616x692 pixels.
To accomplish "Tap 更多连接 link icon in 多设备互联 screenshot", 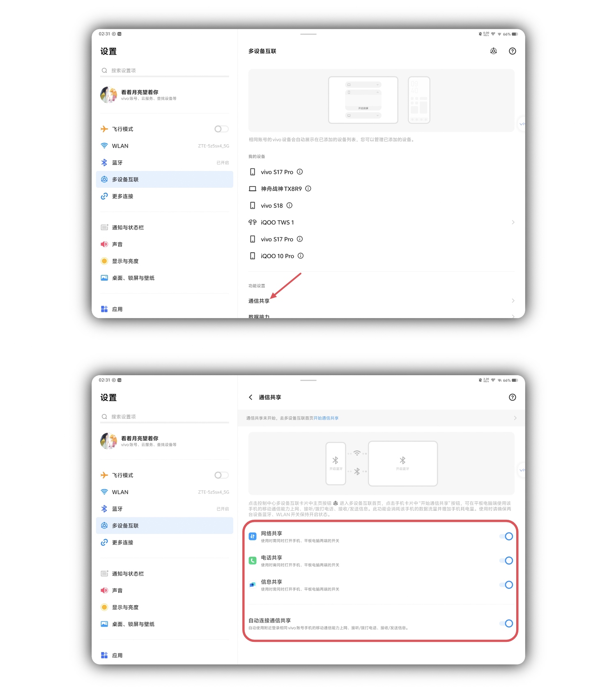I will [x=104, y=196].
